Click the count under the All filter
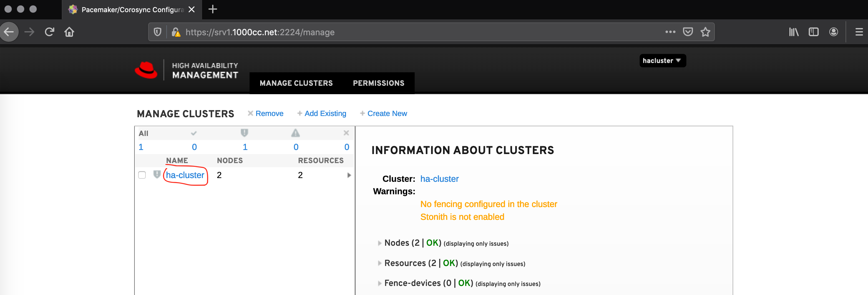The image size is (868, 295). [x=141, y=147]
